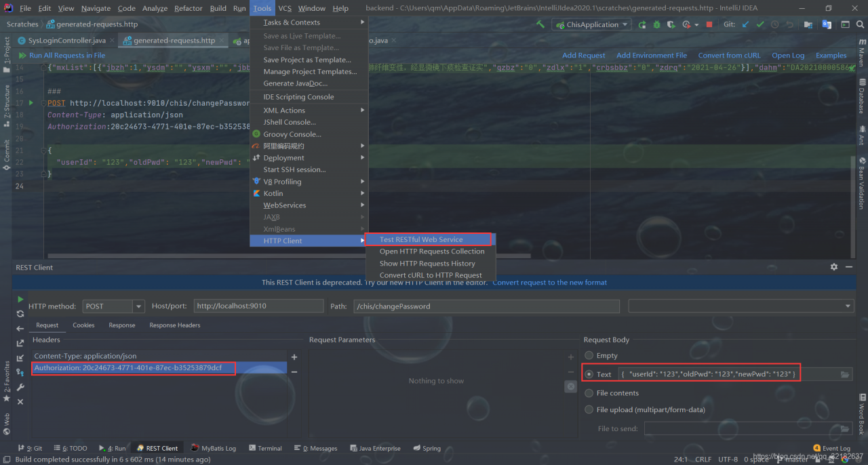Image resolution: width=868 pixels, height=465 pixels.
Task: Open REST Client panel gear settings
Action: click(x=834, y=267)
